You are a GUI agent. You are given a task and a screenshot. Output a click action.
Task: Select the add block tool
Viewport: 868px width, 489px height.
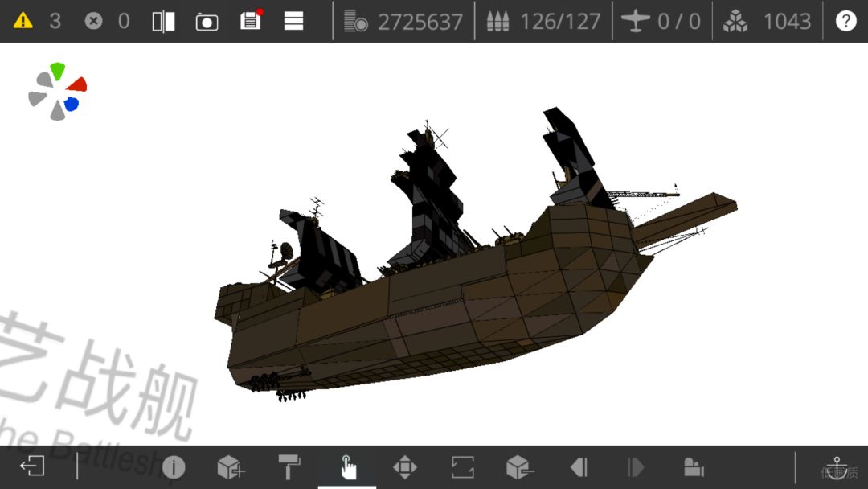pos(231,467)
